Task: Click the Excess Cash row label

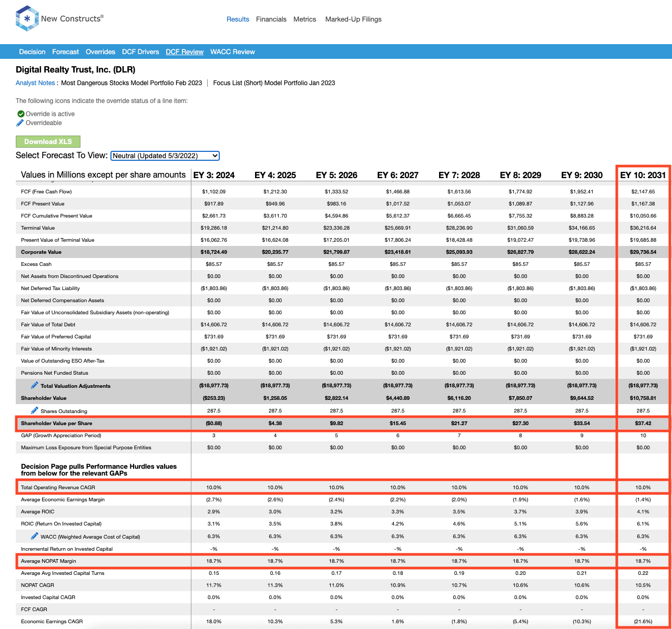Action: pyautogui.click(x=36, y=264)
